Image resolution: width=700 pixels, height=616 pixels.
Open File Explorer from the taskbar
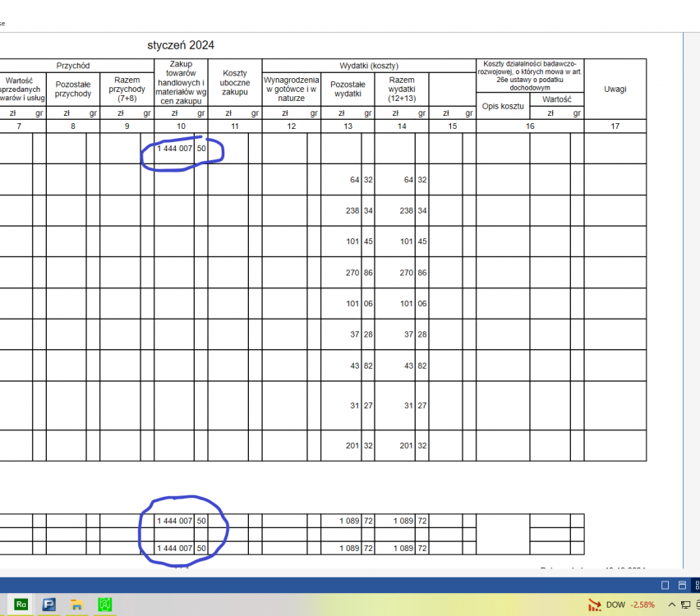[76, 605]
